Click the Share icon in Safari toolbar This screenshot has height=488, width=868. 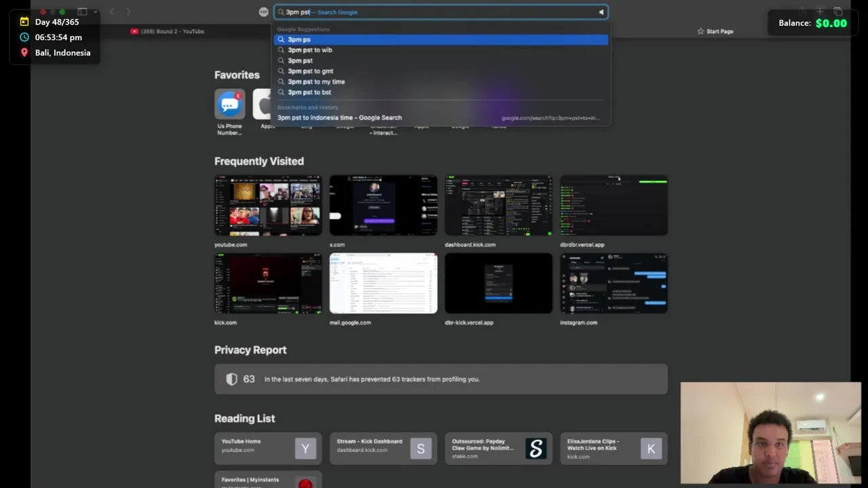802,12
